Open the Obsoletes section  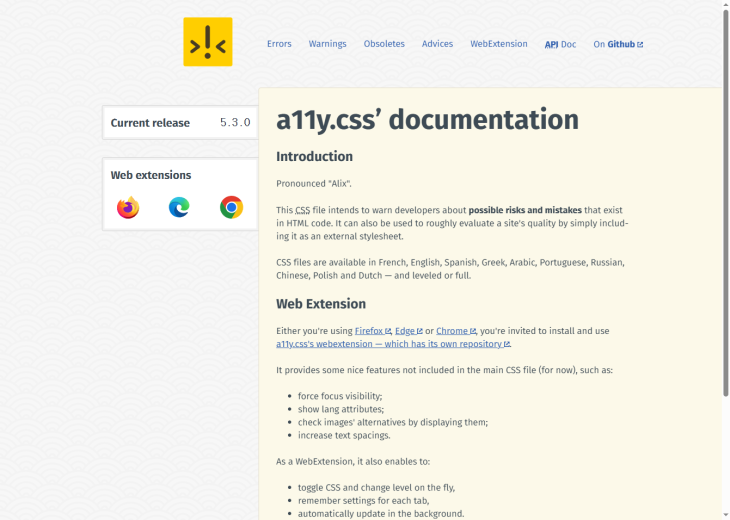pos(384,44)
